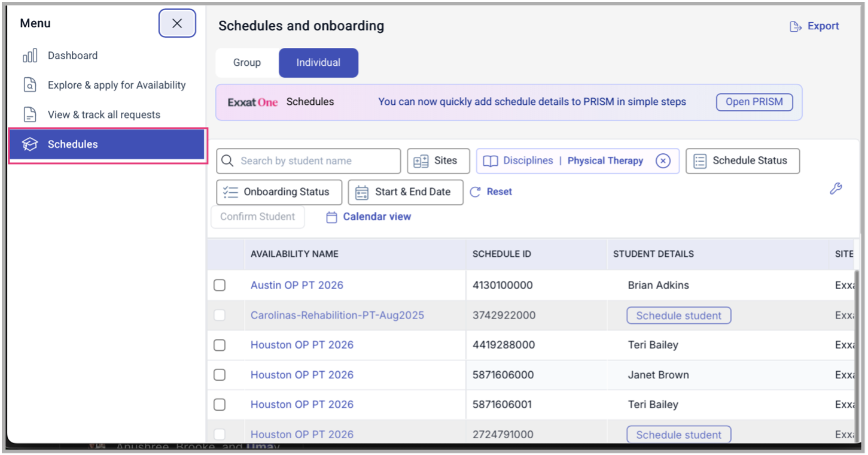Open Calendar view

point(376,216)
